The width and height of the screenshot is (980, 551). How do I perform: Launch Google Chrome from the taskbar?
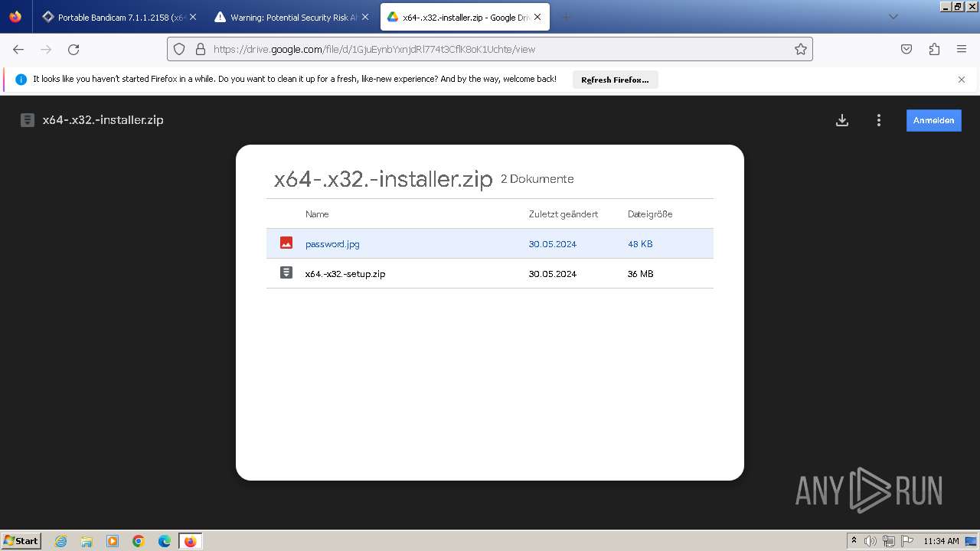tap(139, 541)
